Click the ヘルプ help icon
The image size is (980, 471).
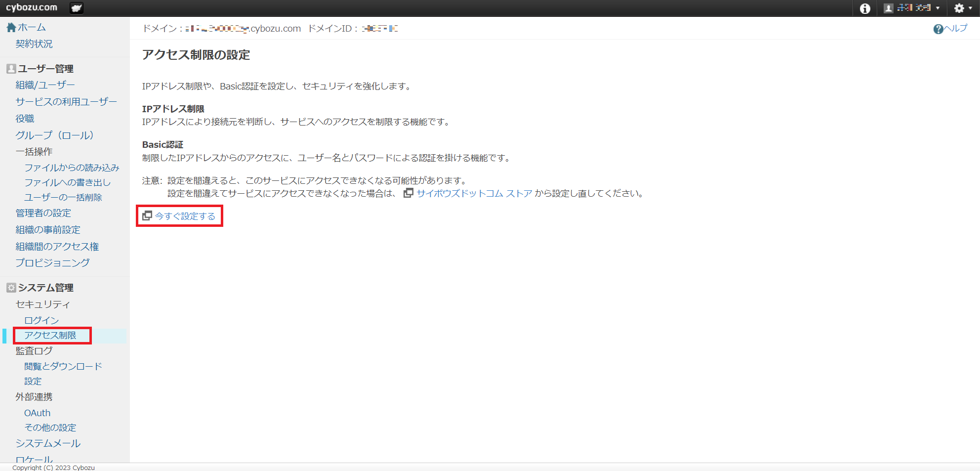tap(938, 29)
